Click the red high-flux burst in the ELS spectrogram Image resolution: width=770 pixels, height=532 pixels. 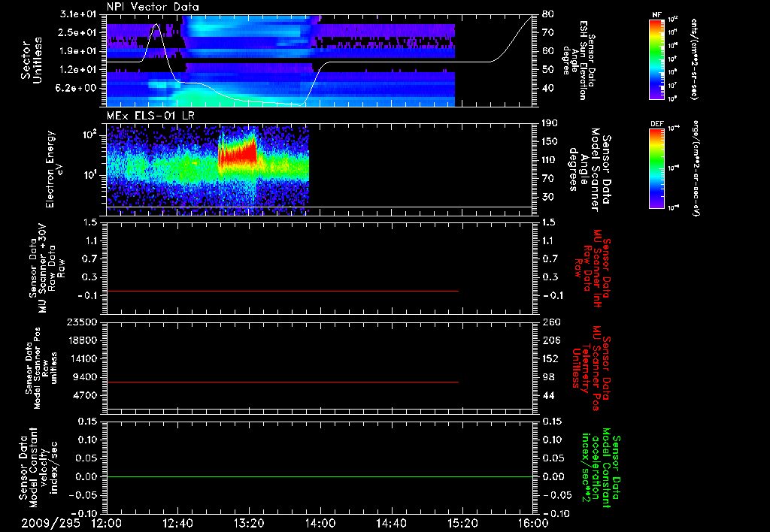click(x=238, y=153)
